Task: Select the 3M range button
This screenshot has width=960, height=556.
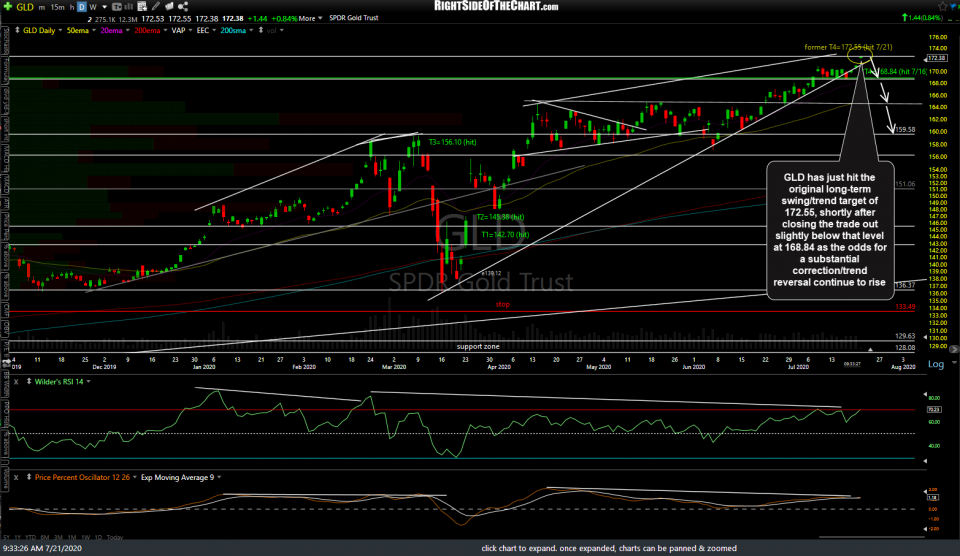Action: pos(59,538)
